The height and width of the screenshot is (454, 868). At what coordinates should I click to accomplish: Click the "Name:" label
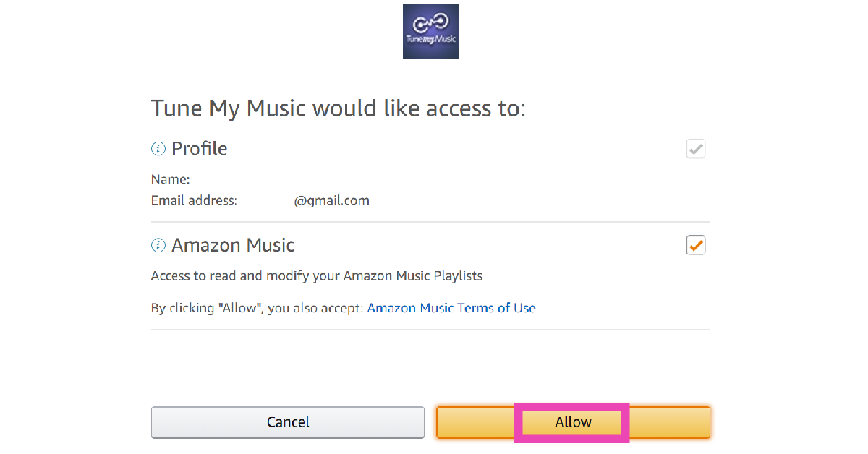pyautogui.click(x=171, y=179)
